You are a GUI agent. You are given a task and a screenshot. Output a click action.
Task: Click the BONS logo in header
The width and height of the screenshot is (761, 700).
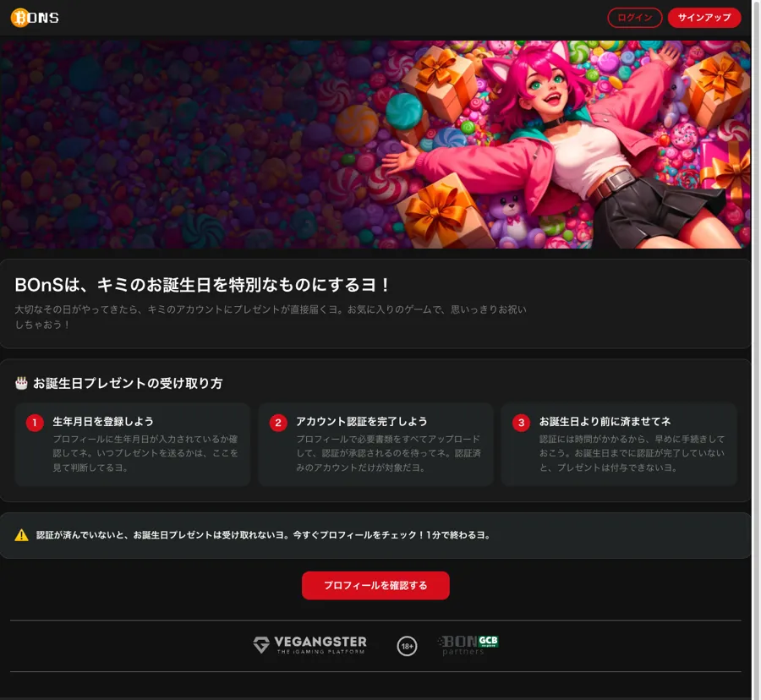pos(35,18)
